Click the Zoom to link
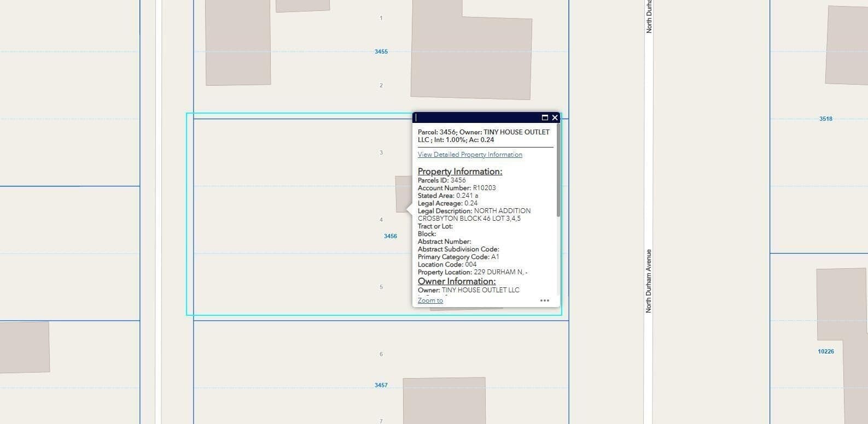 [x=430, y=301]
